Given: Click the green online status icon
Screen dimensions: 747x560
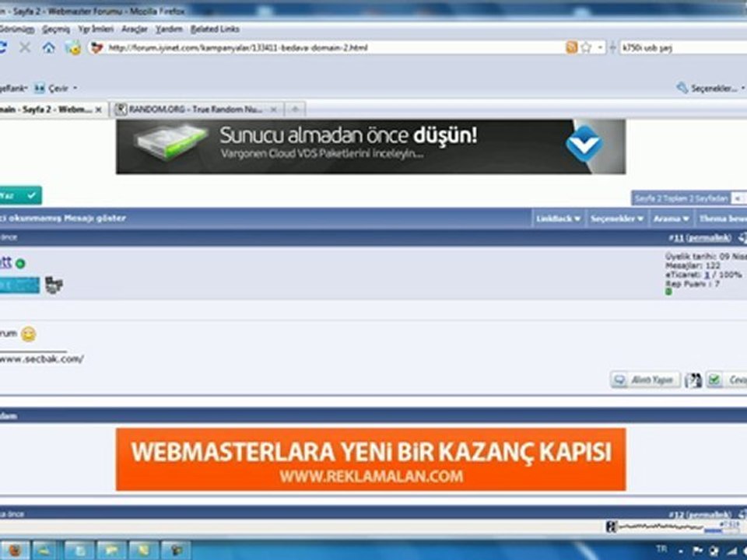Looking at the screenshot, I should 20,264.
